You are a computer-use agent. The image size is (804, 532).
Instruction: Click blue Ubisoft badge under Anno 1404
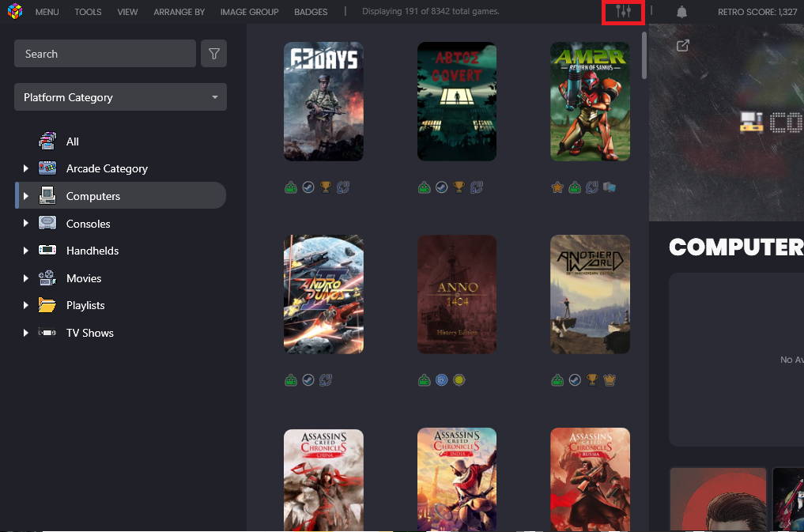point(441,379)
